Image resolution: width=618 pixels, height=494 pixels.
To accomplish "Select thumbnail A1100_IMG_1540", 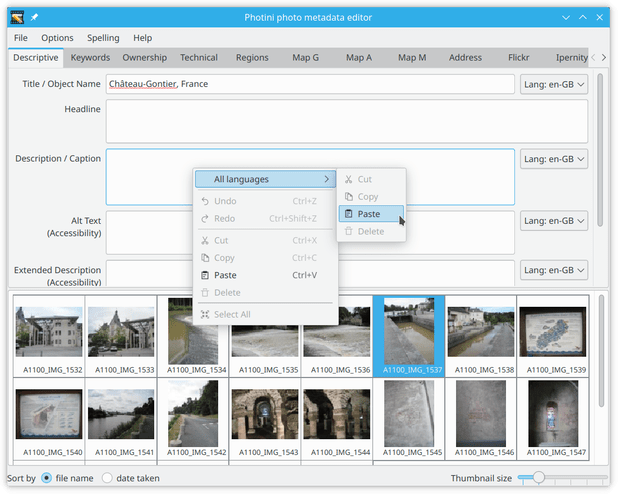I will [49, 418].
